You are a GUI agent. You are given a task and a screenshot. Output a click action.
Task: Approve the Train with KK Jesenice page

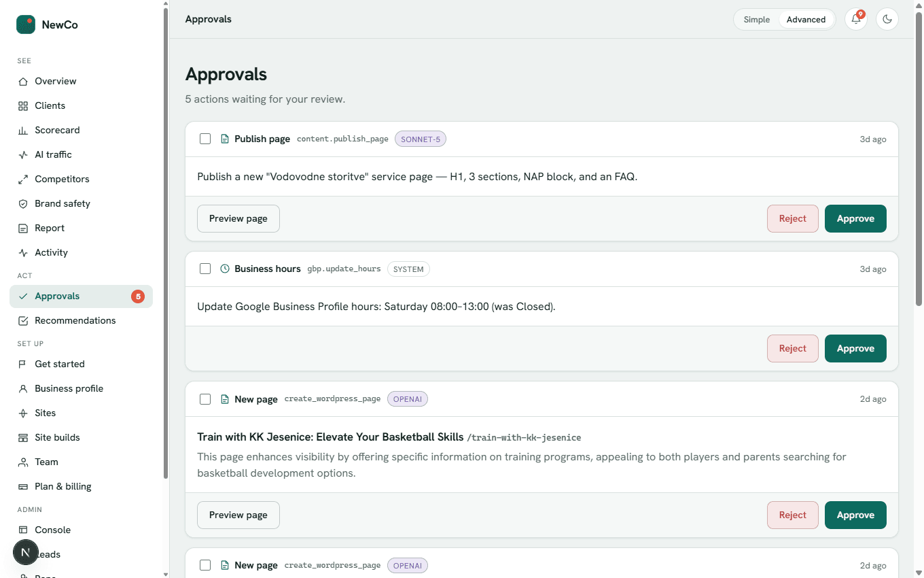(855, 515)
